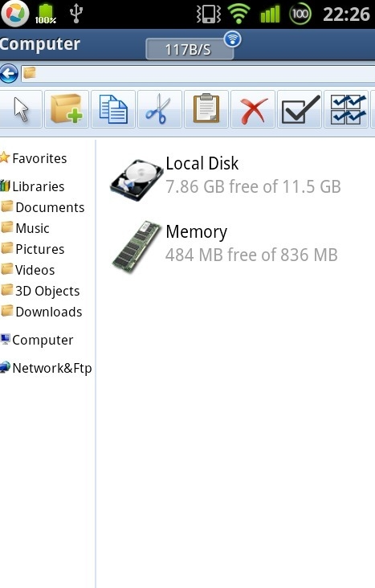This screenshot has height=588, width=375.
Task: Create a new folder with plus icon
Action: click(x=67, y=109)
